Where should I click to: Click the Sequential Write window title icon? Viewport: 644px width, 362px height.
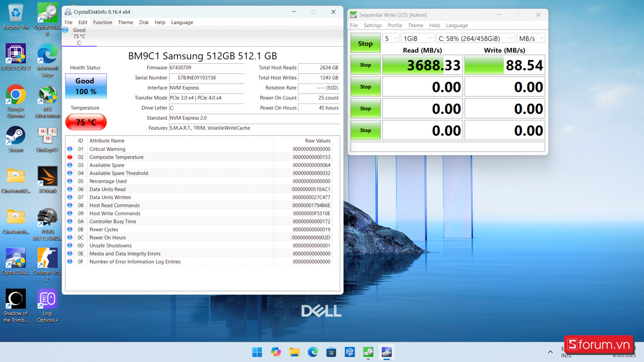pyautogui.click(x=353, y=15)
